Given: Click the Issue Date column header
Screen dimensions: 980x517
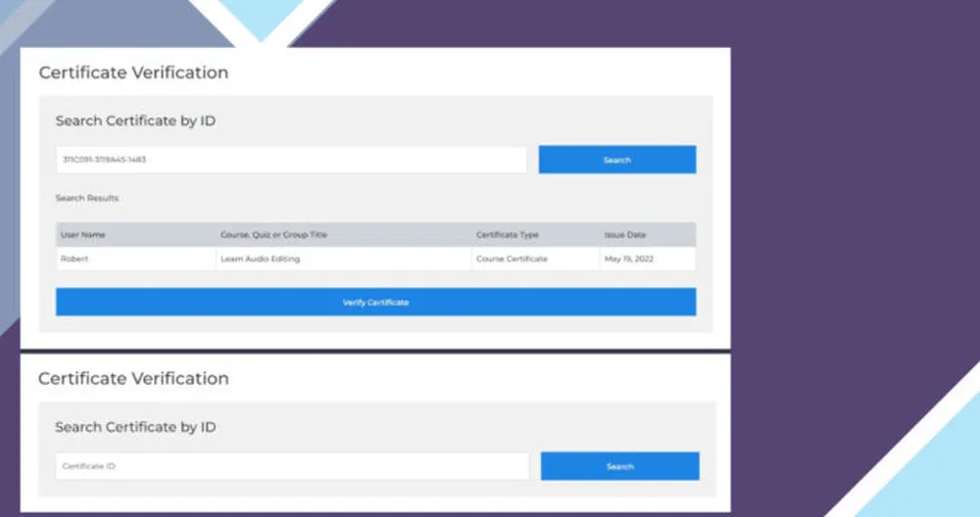Looking at the screenshot, I should 625,235.
